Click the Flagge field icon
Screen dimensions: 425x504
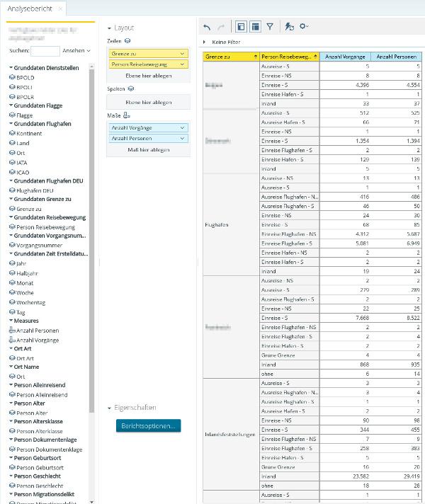pos(12,115)
